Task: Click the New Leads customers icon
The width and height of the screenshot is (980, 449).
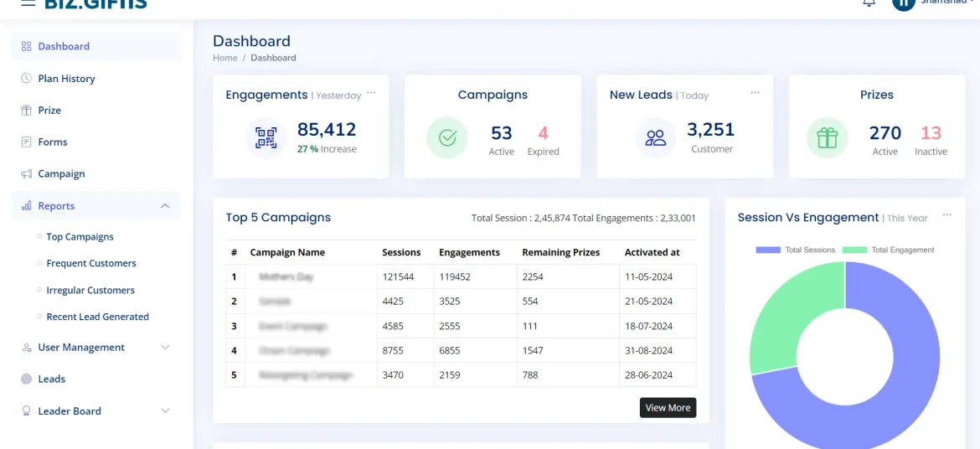Action: click(x=656, y=137)
